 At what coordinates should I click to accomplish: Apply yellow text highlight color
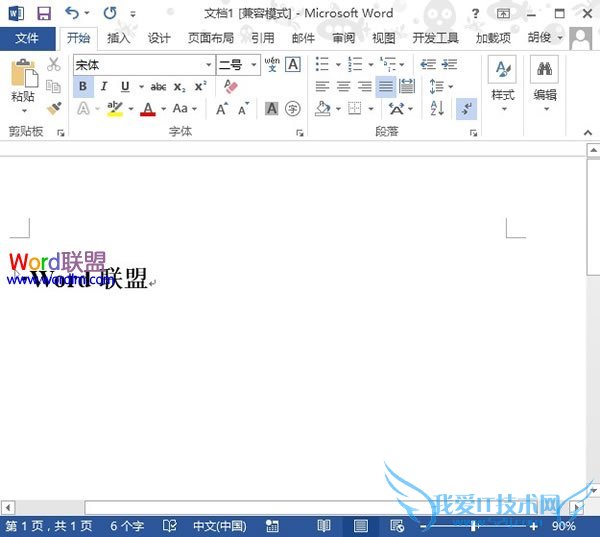click(115, 109)
